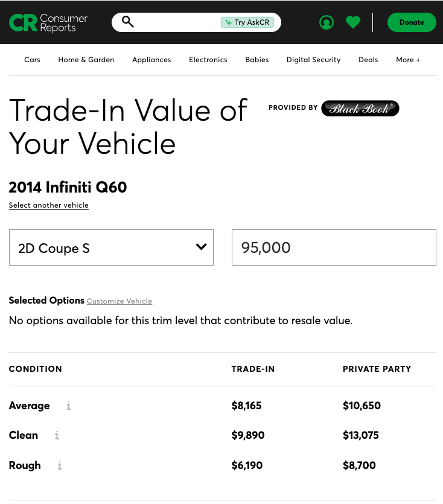Click Select another vehicle
Viewport: 443px width, 504px height.
pos(48,205)
